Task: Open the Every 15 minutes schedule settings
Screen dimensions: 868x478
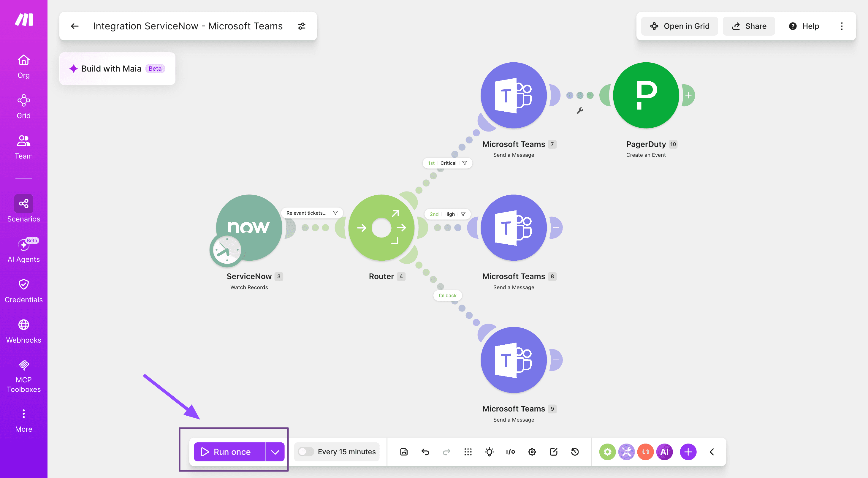Action: (347, 452)
